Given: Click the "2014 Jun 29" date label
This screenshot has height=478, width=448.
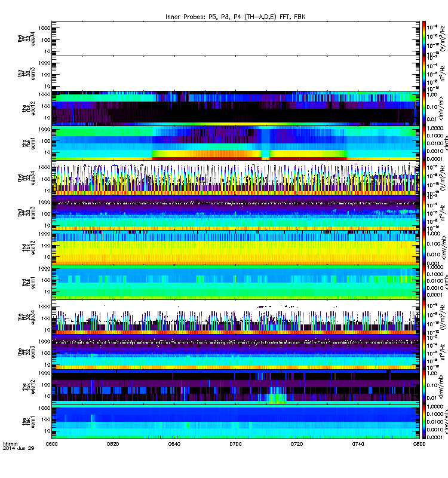Looking at the screenshot, I should [x=19, y=448].
